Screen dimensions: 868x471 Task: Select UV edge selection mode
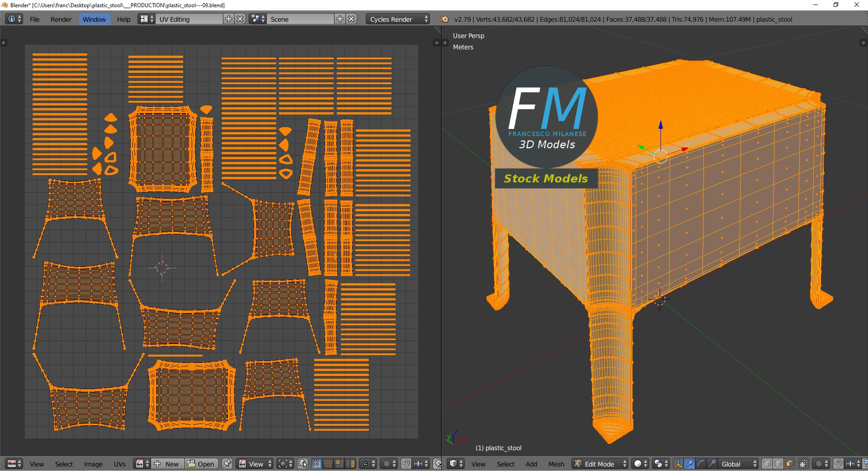(328, 464)
